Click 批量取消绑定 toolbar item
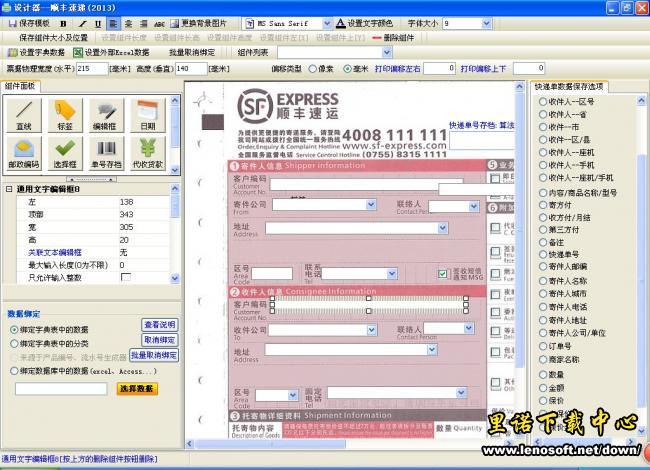The height and width of the screenshot is (470, 650). coord(192,52)
